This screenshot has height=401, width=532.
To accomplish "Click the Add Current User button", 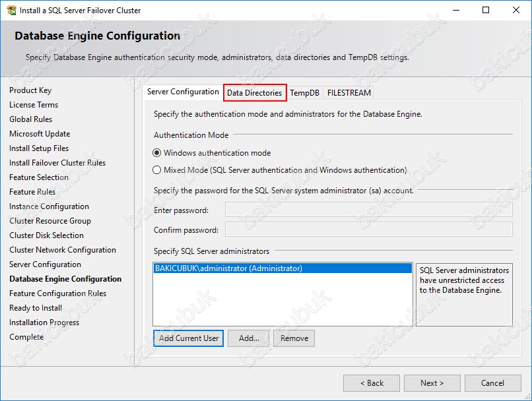I will click(x=188, y=338).
